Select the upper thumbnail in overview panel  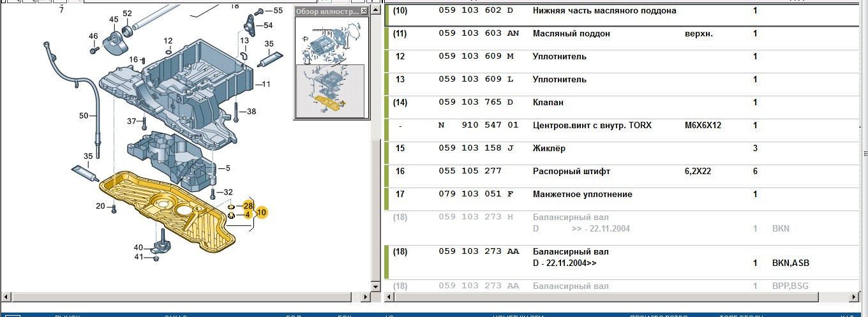click(x=331, y=41)
